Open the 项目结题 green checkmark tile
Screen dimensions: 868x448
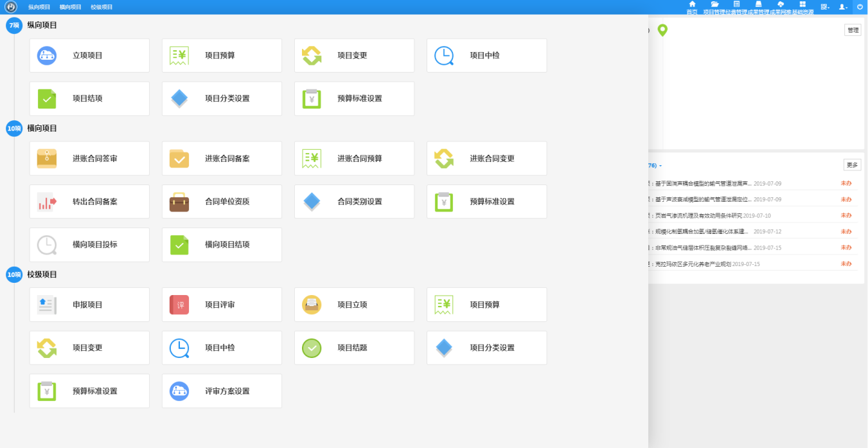354,348
